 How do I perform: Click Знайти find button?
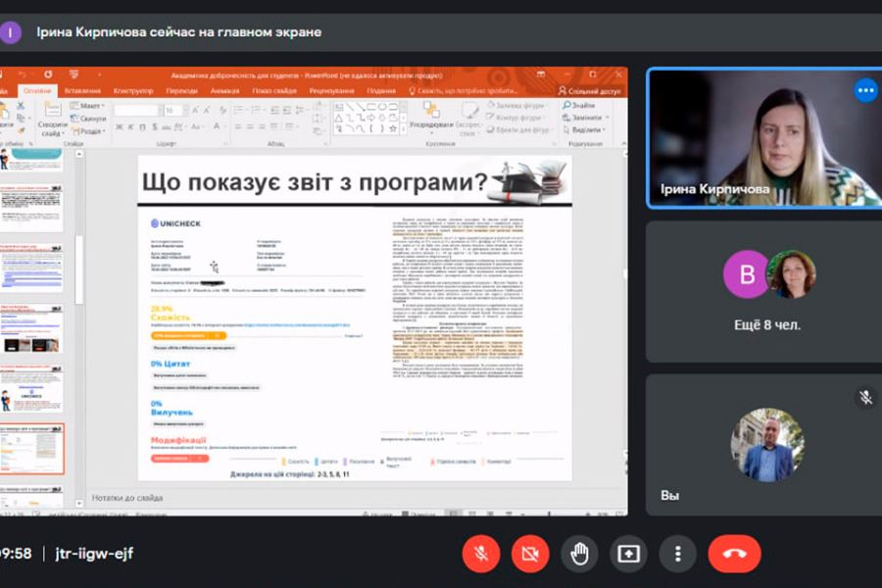[579, 105]
